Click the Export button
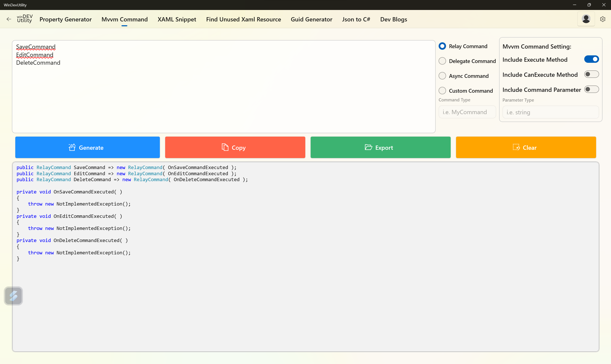 coord(380,147)
